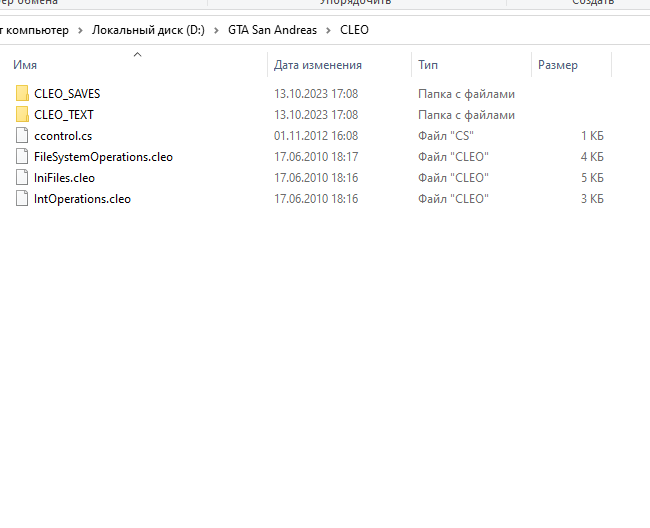Click empty address bar area right of CLEO

click(500, 30)
